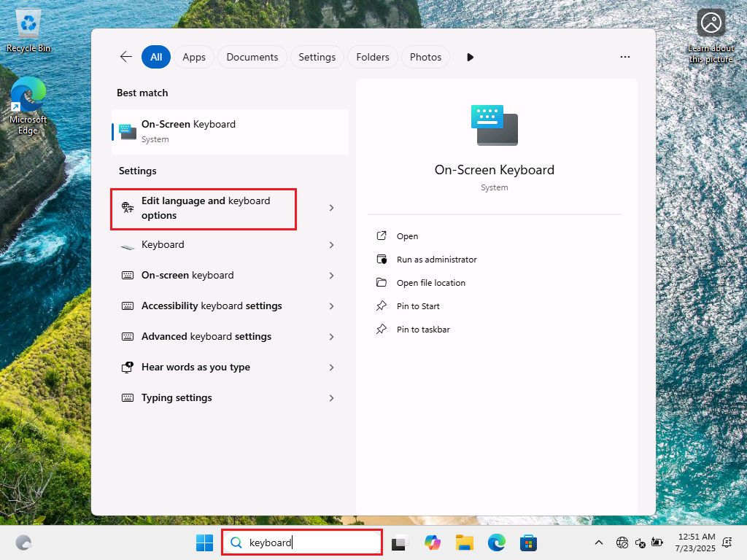
Task: Expand Advanced keyboard settings chevron
Action: pyautogui.click(x=332, y=337)
